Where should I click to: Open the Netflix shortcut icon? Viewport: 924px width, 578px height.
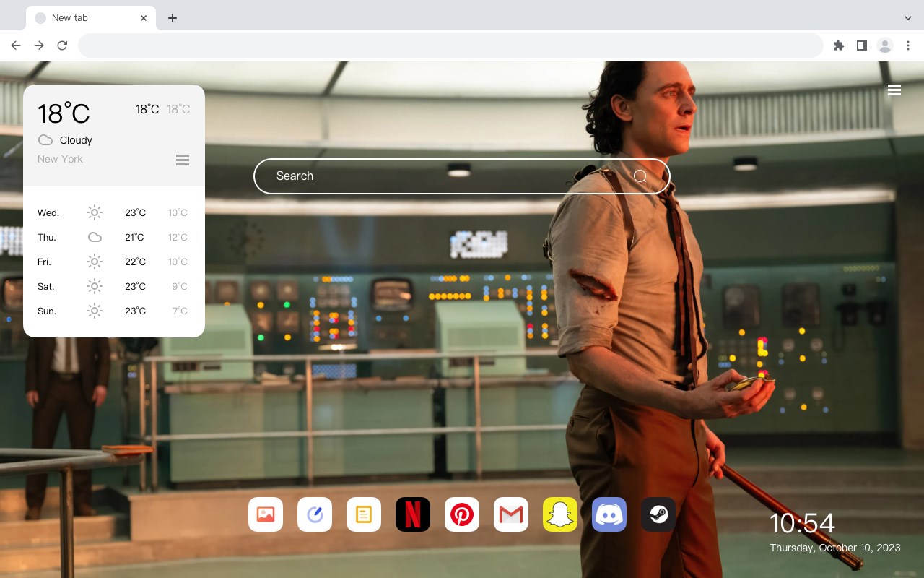(413, 514)
